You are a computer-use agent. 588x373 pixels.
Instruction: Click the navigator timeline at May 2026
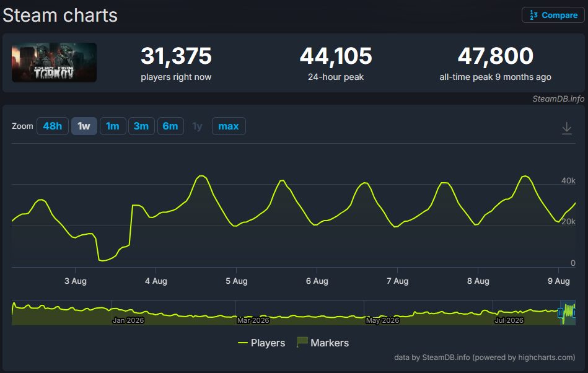382,320
